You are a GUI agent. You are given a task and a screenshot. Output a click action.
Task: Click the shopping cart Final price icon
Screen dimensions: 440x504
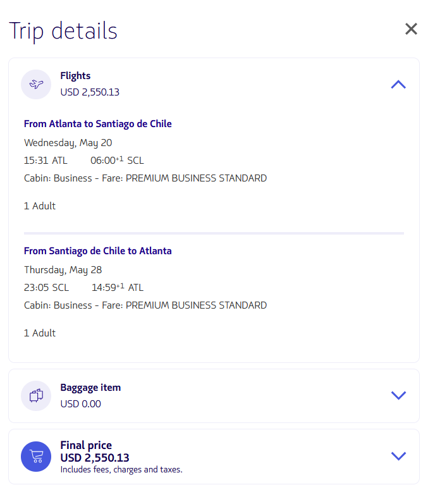tap(36, 457)
